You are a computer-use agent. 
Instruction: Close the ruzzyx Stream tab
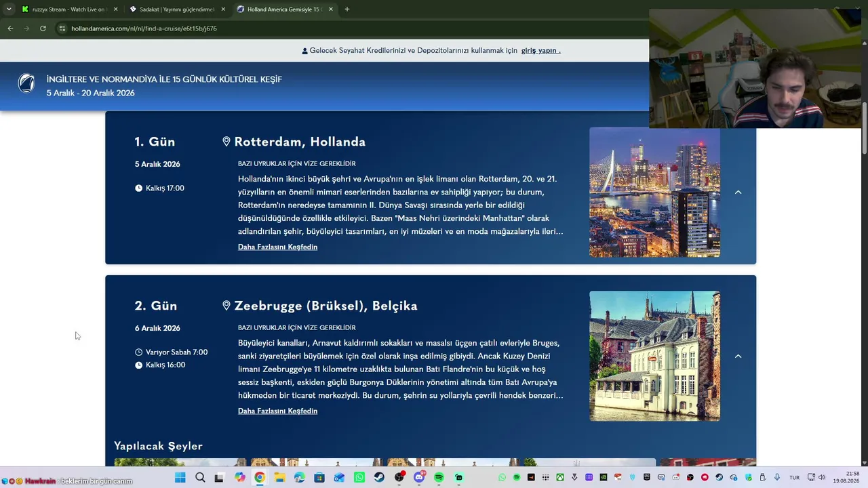coord(115,9)
